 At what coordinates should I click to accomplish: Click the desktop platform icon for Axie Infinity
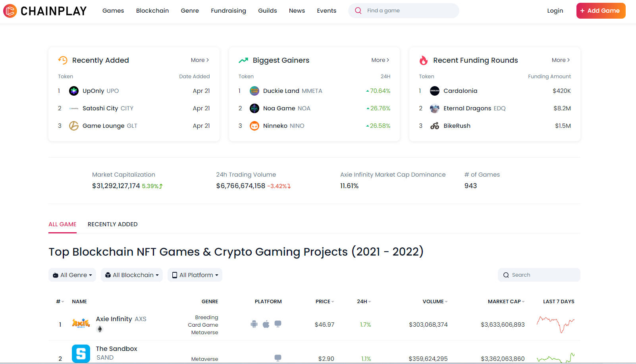(278, 324)
